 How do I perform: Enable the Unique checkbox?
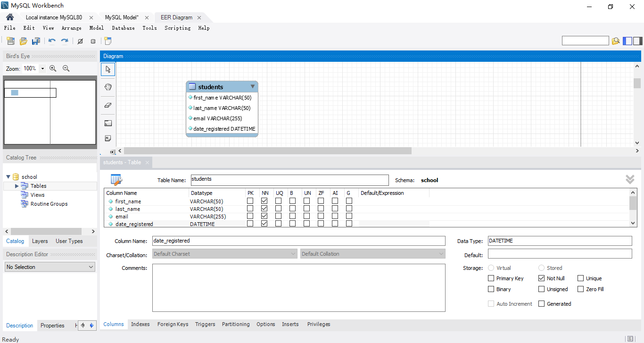click(x=581, y=278)
